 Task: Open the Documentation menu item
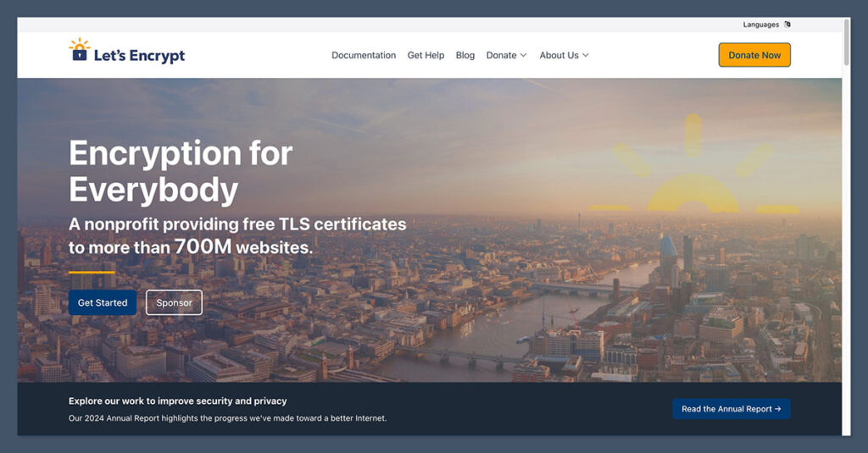tap(364, 55)
